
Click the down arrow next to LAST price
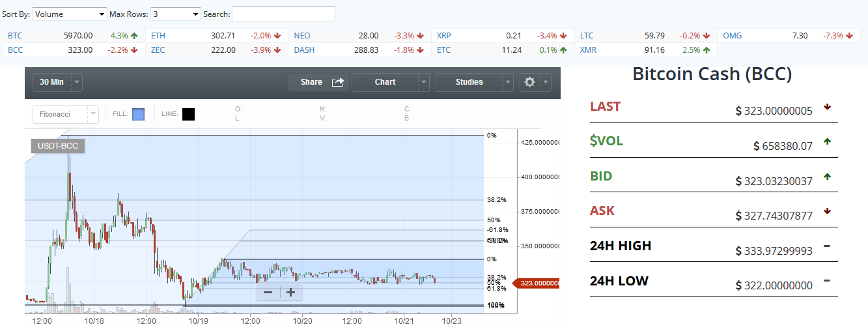[827, 106]
